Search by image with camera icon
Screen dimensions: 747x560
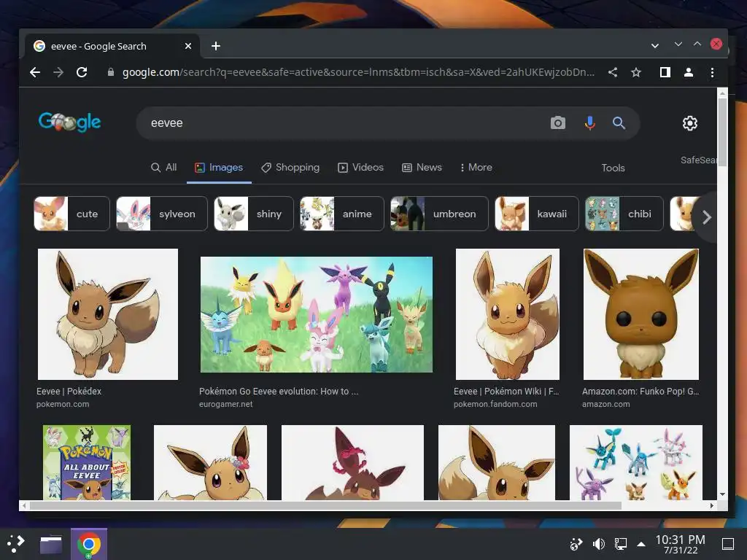(558, 122)
